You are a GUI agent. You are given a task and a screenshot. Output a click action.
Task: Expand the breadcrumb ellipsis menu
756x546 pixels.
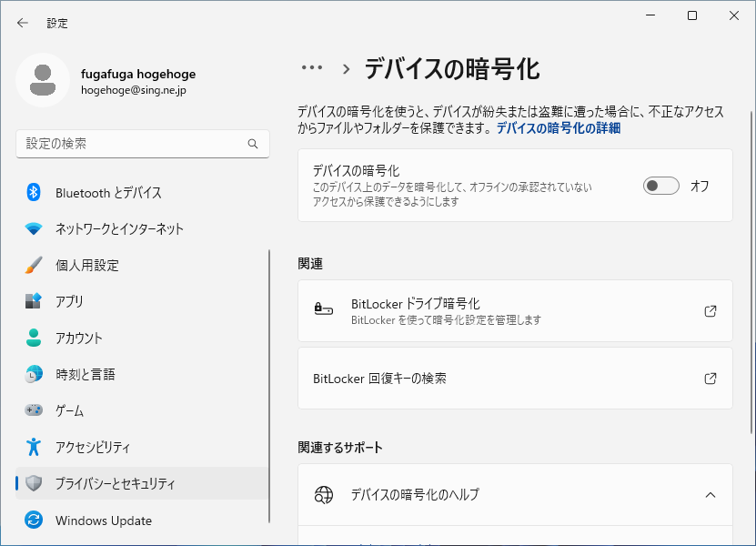tap(312, 67)
